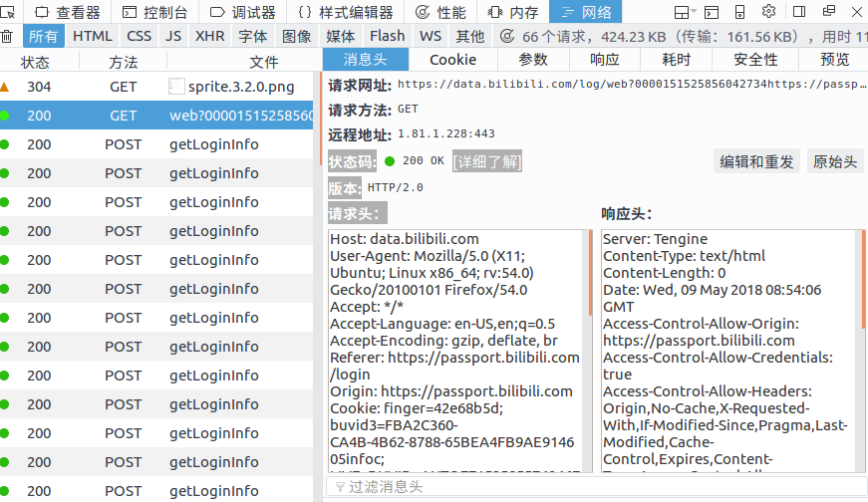Filter requests by 所有
Viewport: 868px width, 502px height.
point(43,37)
